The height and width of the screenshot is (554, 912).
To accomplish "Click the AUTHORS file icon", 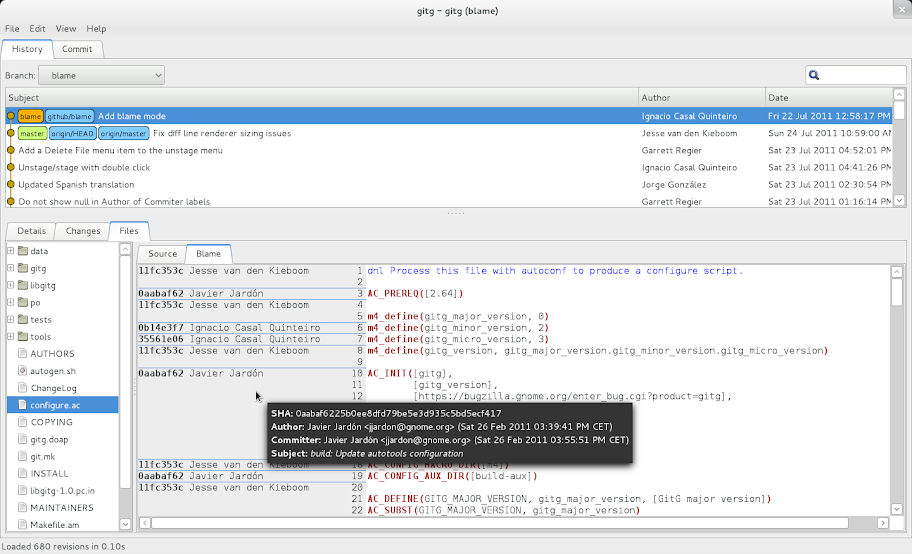I will click(x=23, y=353).
